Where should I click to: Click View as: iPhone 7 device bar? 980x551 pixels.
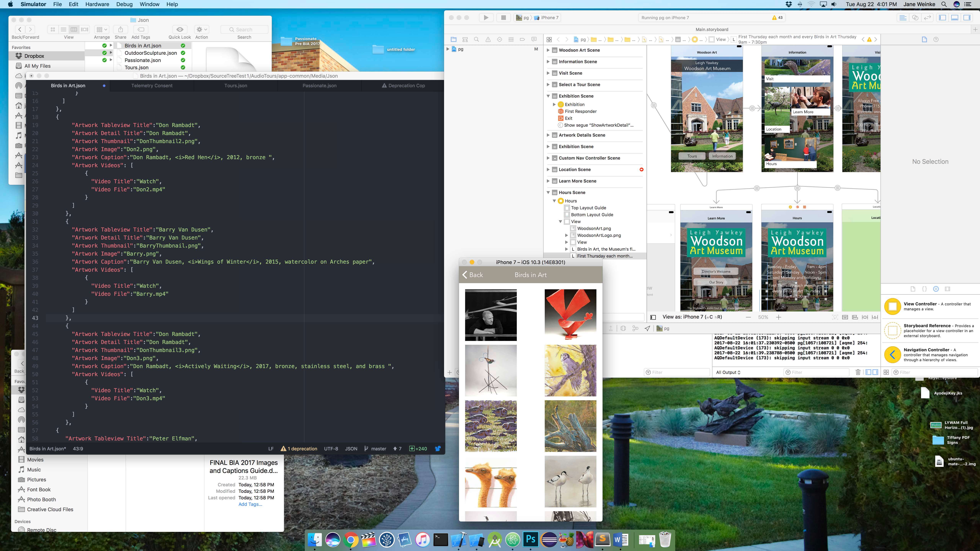(x=692, y=317)
